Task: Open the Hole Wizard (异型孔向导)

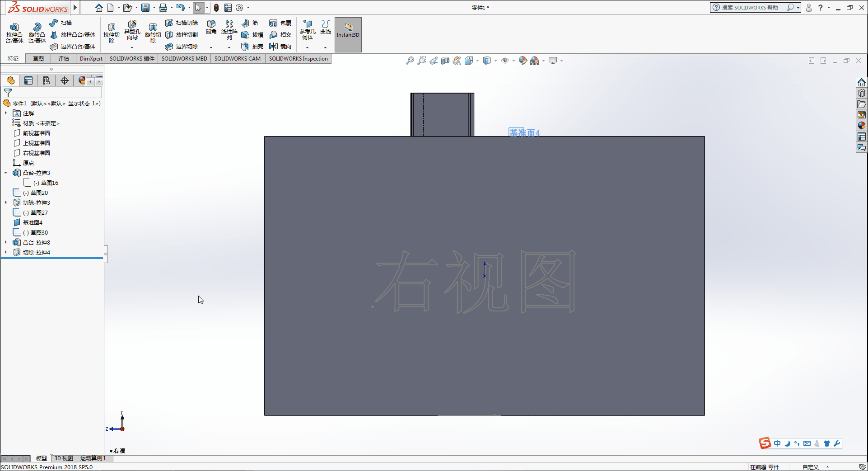Action: [132, 30]
